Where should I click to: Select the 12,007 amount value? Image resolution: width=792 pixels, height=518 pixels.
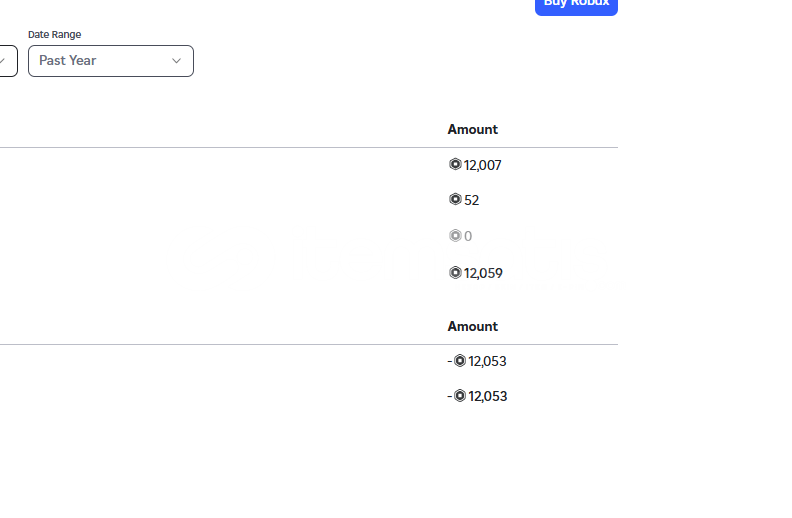(x=482, y=166)
